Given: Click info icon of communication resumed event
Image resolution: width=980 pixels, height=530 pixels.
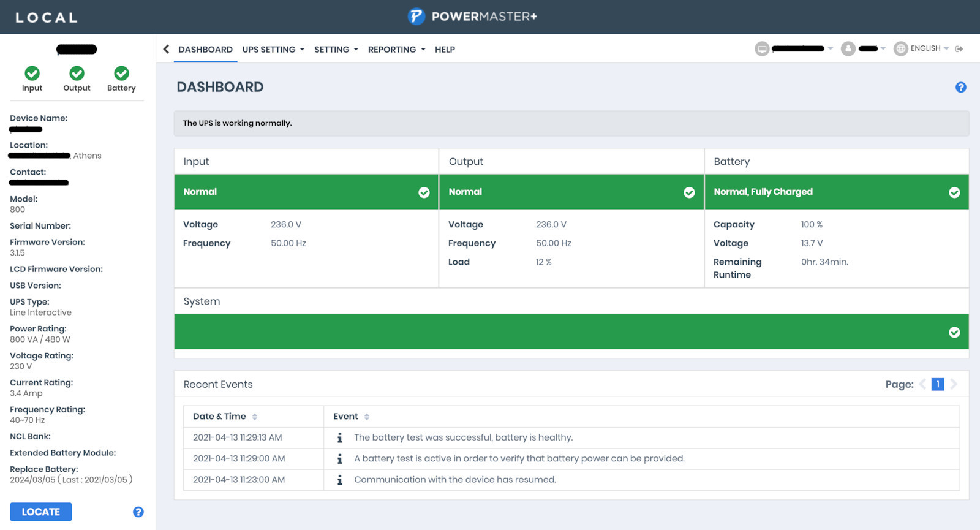Looking at the screenshot, I should pyautogui.click(x=340, y=480).
